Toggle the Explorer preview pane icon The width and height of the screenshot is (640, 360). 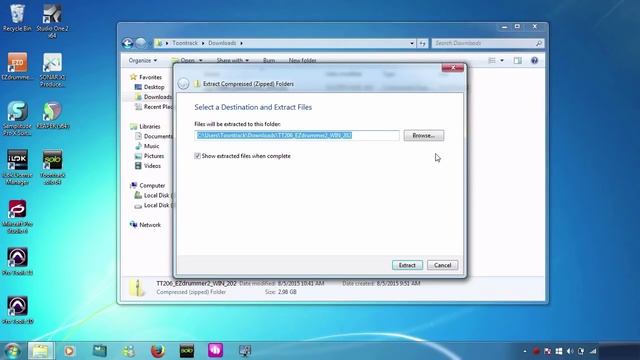(x=518, y=60)
